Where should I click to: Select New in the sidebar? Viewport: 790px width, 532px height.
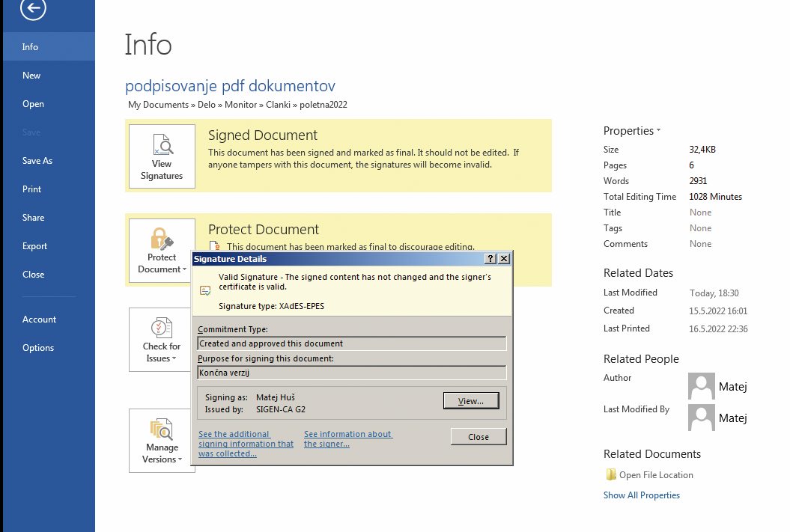49,76
